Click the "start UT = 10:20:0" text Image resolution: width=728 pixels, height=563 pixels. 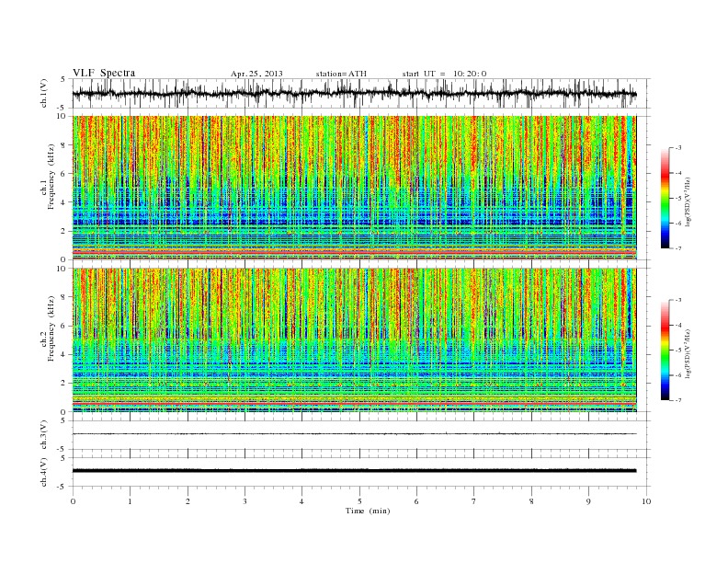coord(444,74)
